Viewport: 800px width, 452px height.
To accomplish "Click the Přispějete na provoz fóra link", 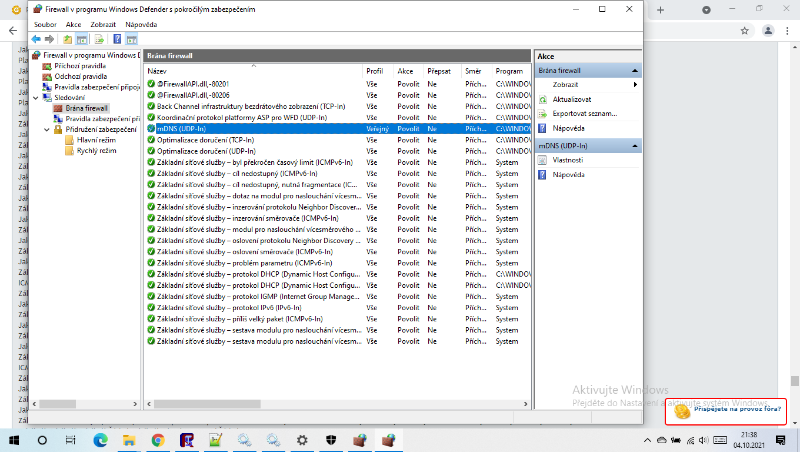I will 737,409.
